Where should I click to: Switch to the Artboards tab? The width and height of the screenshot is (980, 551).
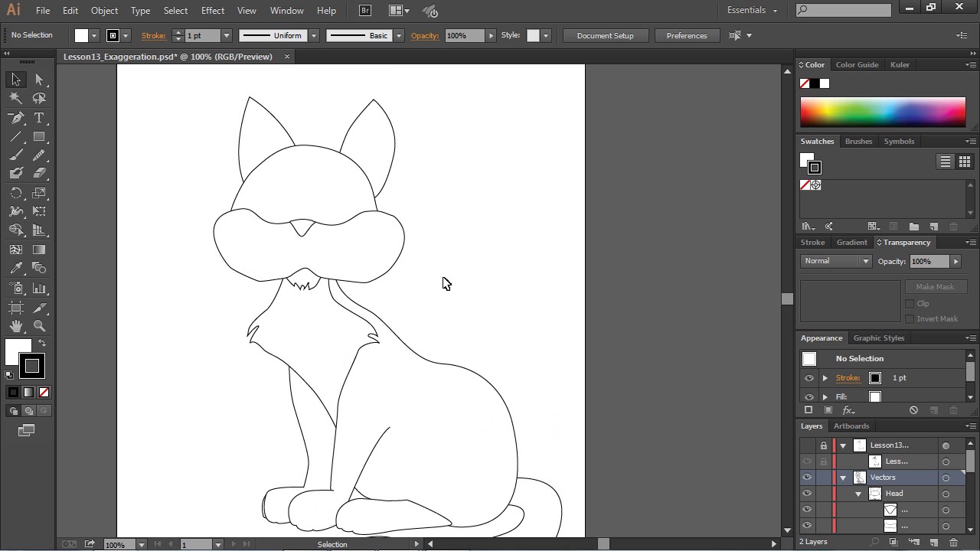tap(851, 426)
